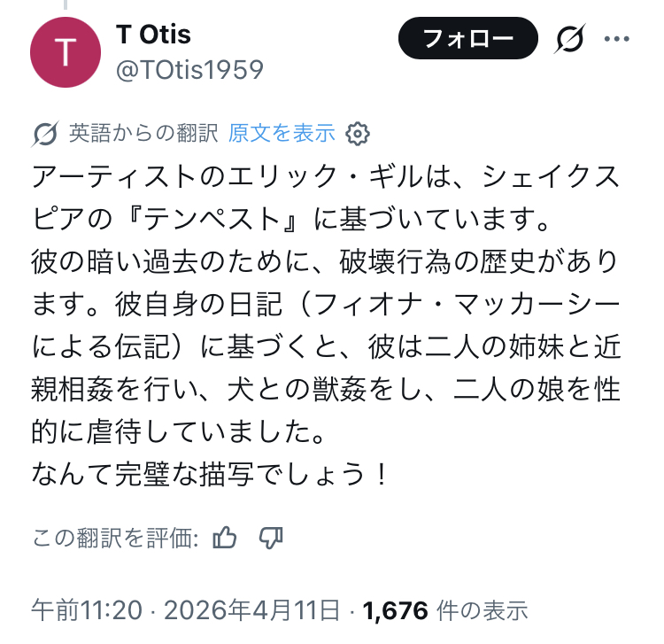Viewport: 664px width, 644px height.
Task: Click the 1,676 view count number
Action: tap(396, 609)
